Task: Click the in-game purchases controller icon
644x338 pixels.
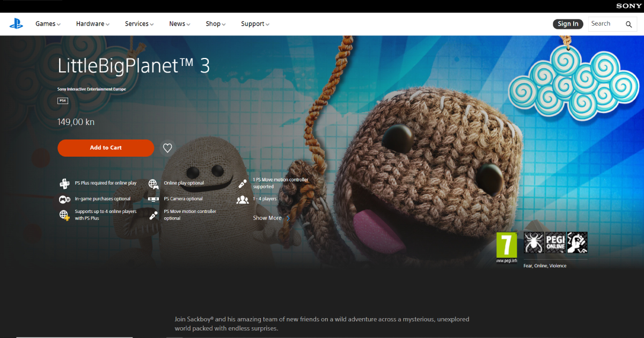Action: (x=64, y=199)
